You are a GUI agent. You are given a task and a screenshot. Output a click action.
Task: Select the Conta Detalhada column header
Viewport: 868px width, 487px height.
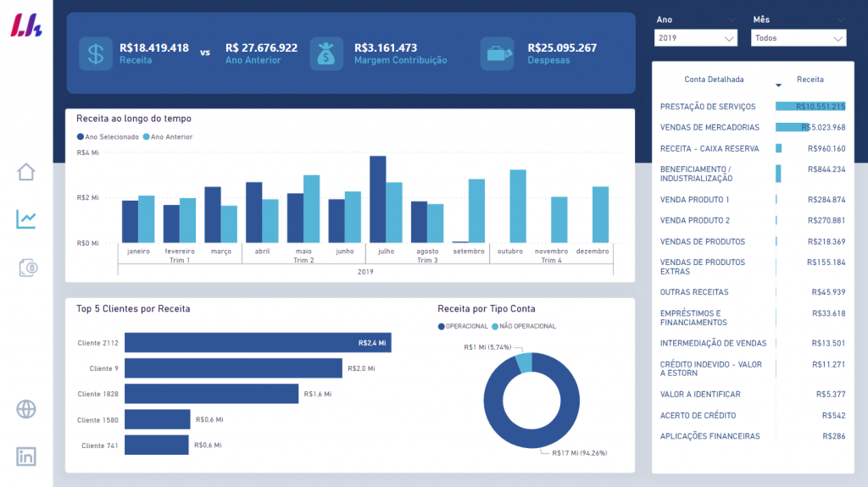click(714, 80)
